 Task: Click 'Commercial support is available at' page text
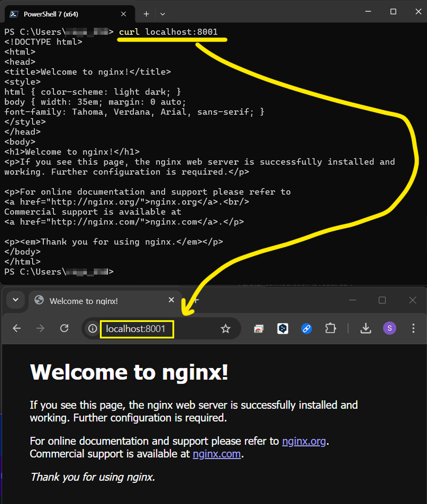tap(110, 454)
